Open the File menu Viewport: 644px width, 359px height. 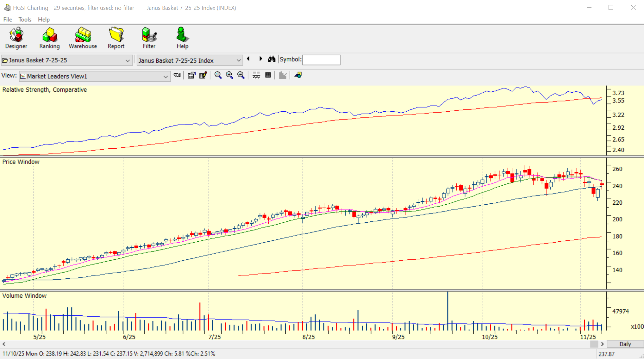(x=7, y=20)
